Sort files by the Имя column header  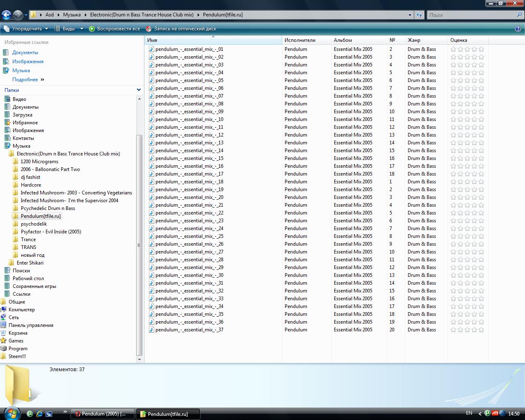click(213, 40)
